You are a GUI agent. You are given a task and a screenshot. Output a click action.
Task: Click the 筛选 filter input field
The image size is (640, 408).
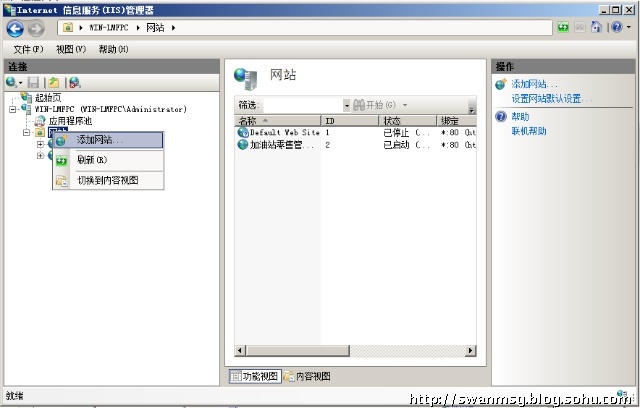click(x=303, y=105)
